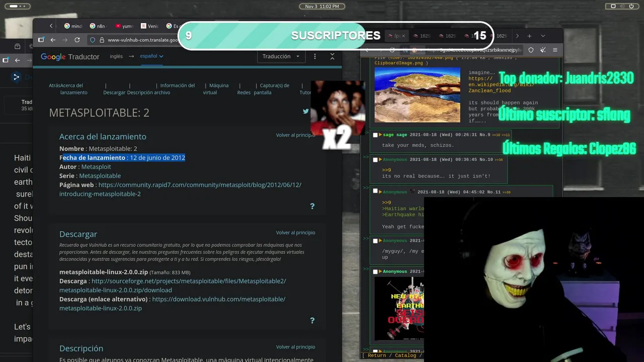This screenshot has width=644, height=362.
Task: Go back in vulnhub browser window
Action: click(x=53, y=40)
